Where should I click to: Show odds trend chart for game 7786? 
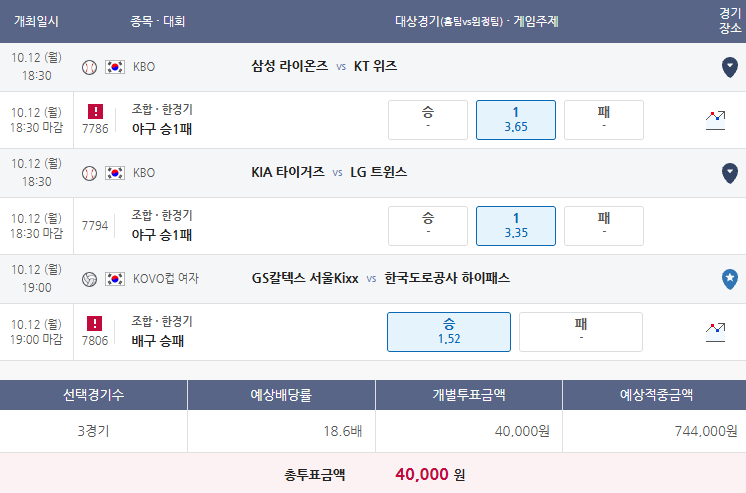(715, 120)
